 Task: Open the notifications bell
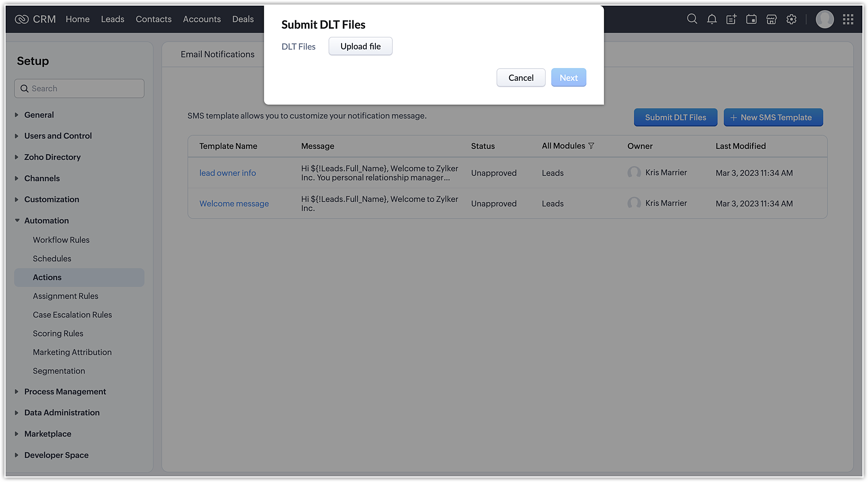pos(712,19)
